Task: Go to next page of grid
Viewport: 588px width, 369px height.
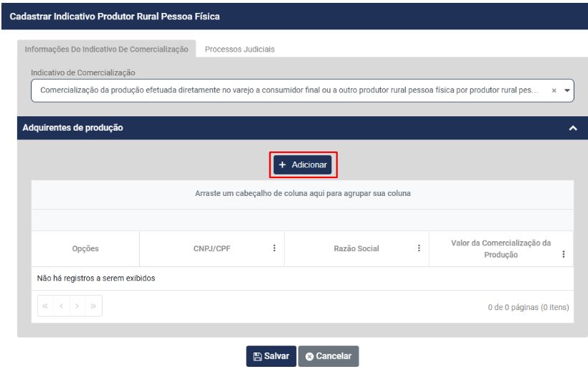Action: (77, 307)
